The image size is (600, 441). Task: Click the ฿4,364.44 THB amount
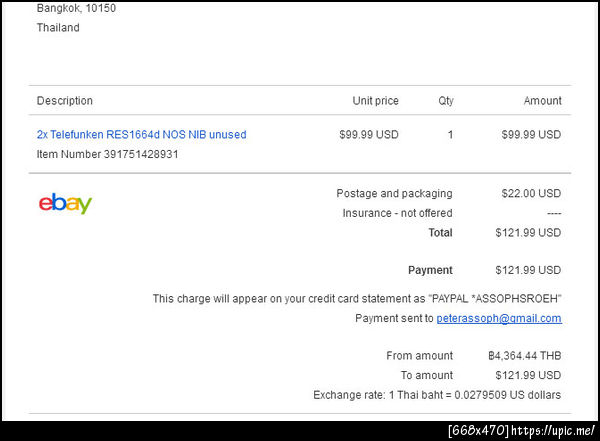coord(524,356)
